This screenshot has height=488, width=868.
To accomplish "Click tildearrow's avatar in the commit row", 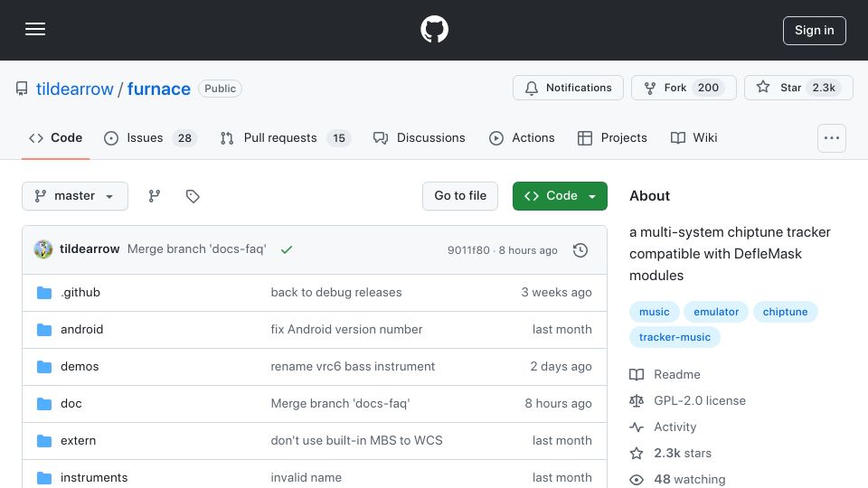I will tap(43, 249).
